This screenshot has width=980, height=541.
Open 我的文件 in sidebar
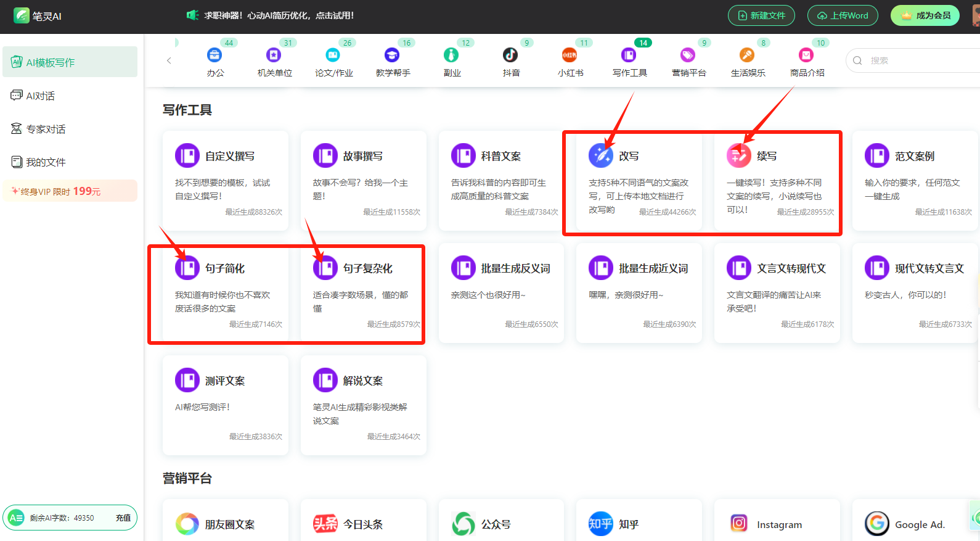[x=70, y=162]
